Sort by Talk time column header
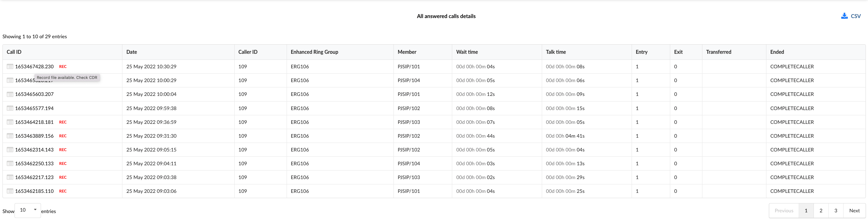The image size is (868, 224). pos(587,52)
